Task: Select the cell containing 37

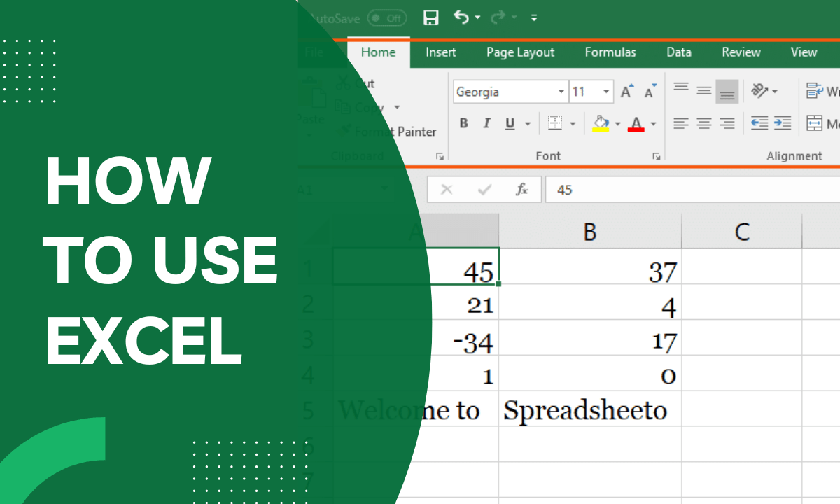Action: click(590, 267)
